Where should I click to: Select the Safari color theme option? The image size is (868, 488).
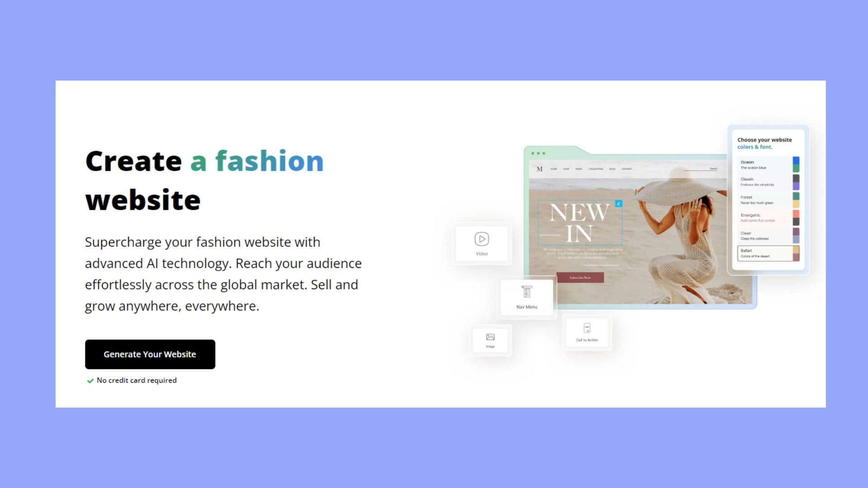[x=769, y=253]
